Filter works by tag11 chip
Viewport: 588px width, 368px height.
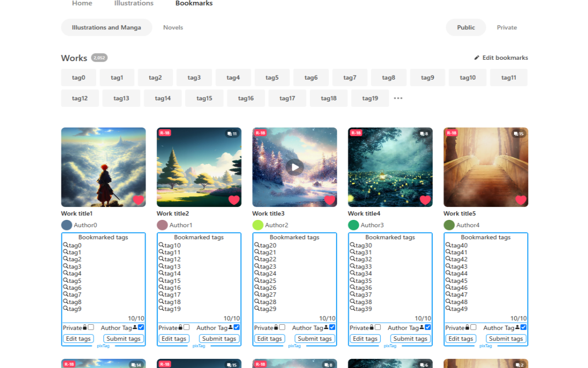point(509,78)
